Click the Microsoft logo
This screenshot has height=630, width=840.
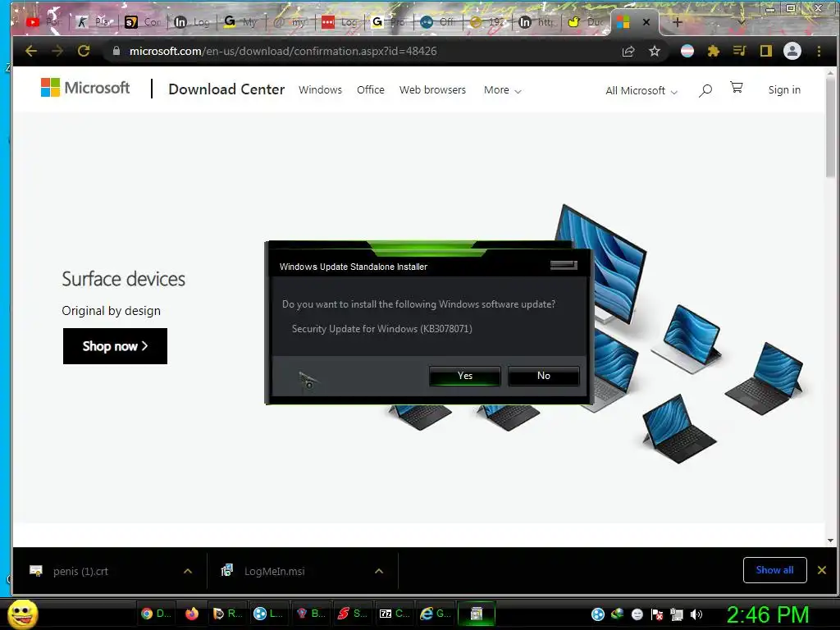click(85, 87)
